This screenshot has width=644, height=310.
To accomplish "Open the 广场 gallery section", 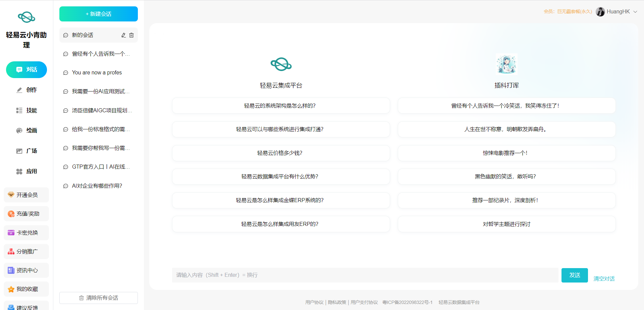I will tap(26, 151).
